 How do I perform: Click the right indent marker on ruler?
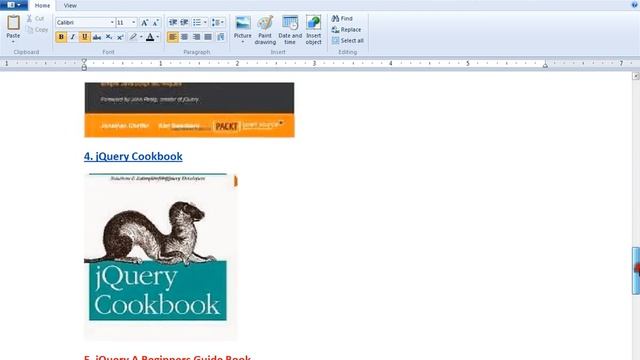pos(545,65)
